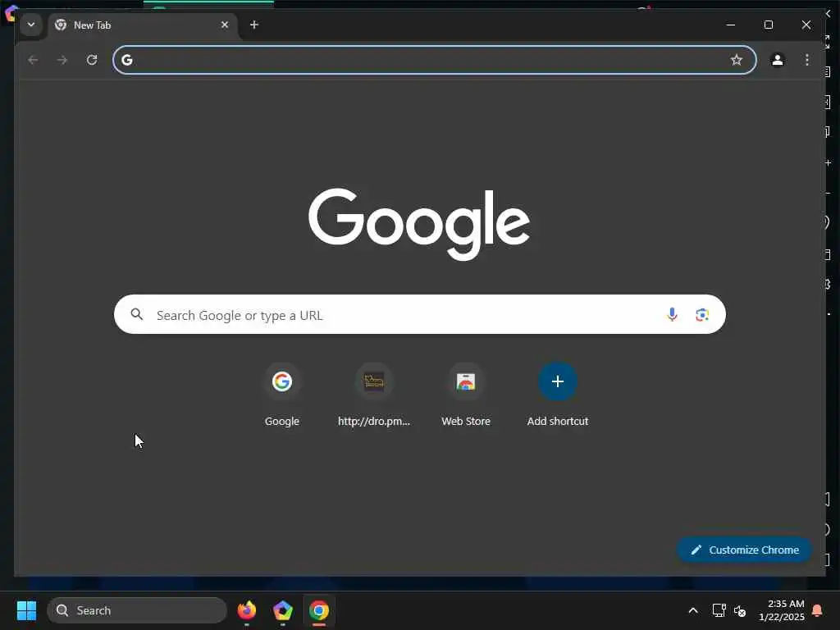
Task: Select the New Tab tab
Action: 143,25
